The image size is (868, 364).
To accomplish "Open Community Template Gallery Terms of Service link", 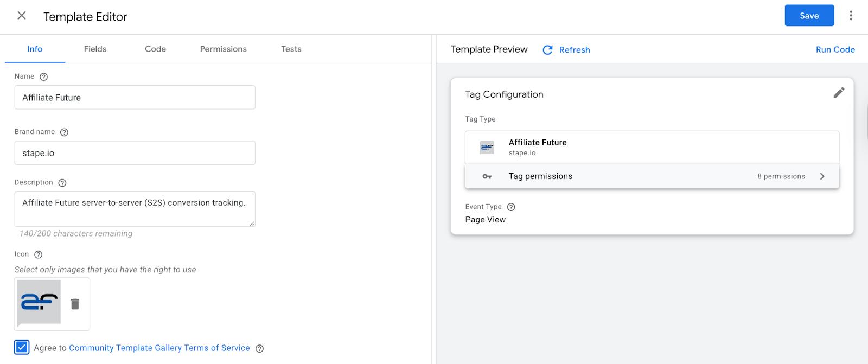I will point(159,348).
